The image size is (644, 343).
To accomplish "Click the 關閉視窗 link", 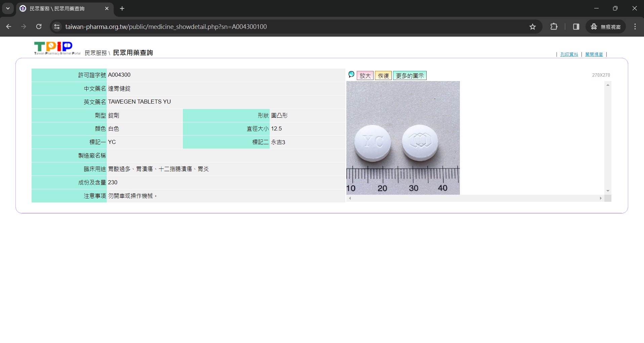I will click(594, 54).
